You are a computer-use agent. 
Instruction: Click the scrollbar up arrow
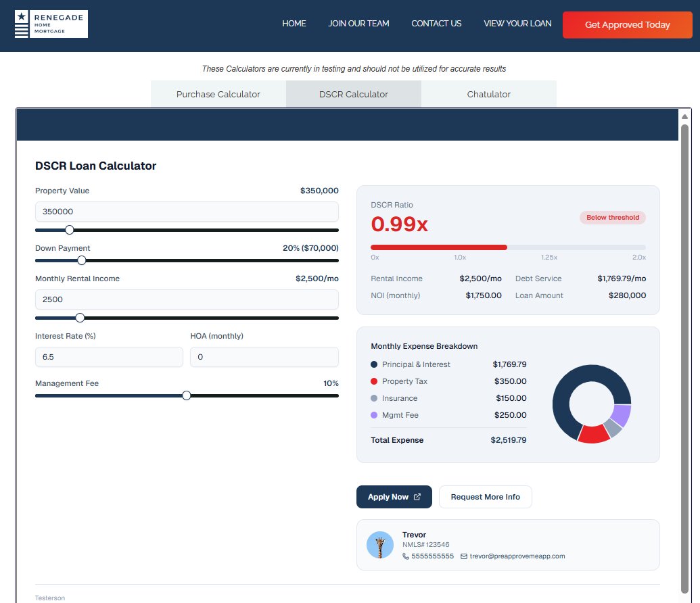coord(684,116)
